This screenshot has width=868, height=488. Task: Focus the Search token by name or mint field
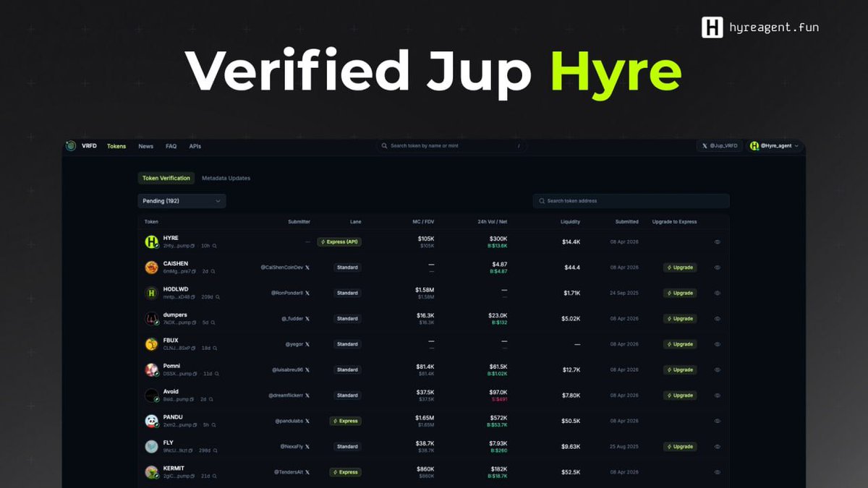(451, 146)
